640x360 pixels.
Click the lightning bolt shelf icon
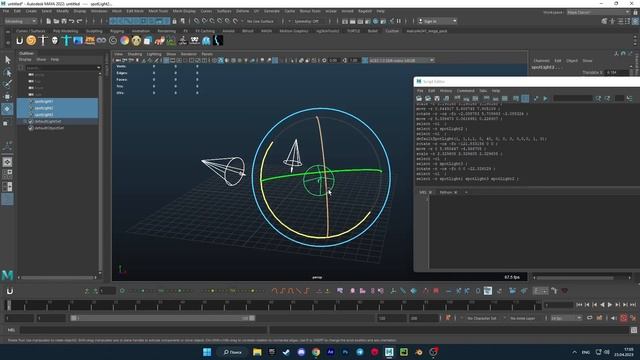[218, 40]
